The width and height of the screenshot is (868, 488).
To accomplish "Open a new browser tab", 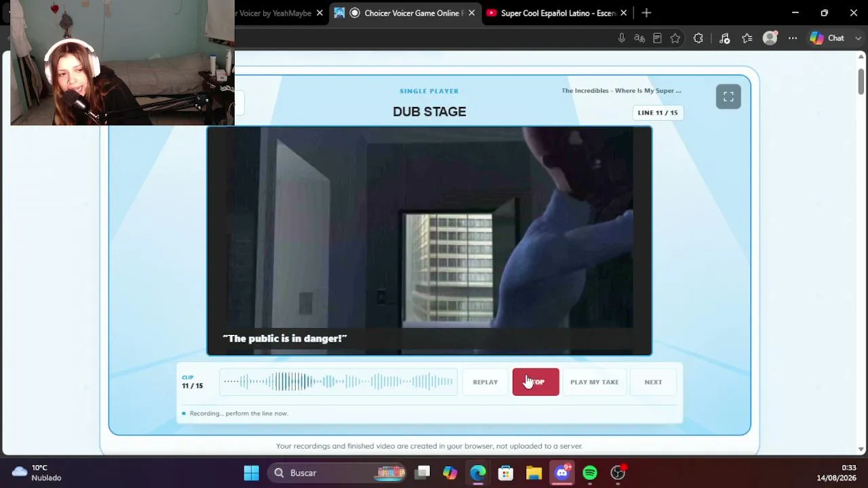I will click(x=646, y=13).
